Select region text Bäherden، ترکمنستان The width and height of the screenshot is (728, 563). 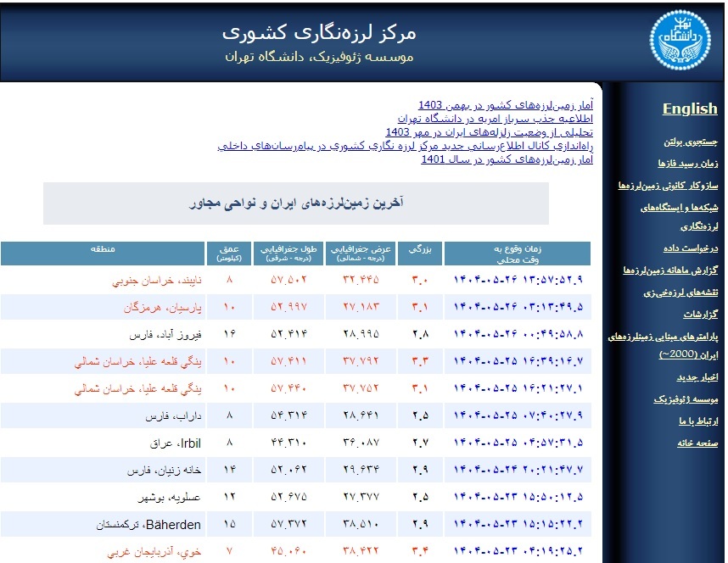point(149,525)
